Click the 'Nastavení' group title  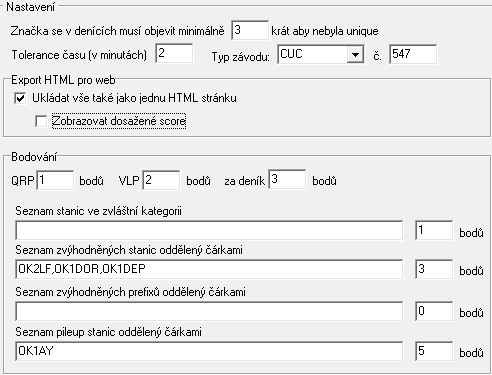click(30, 7)
